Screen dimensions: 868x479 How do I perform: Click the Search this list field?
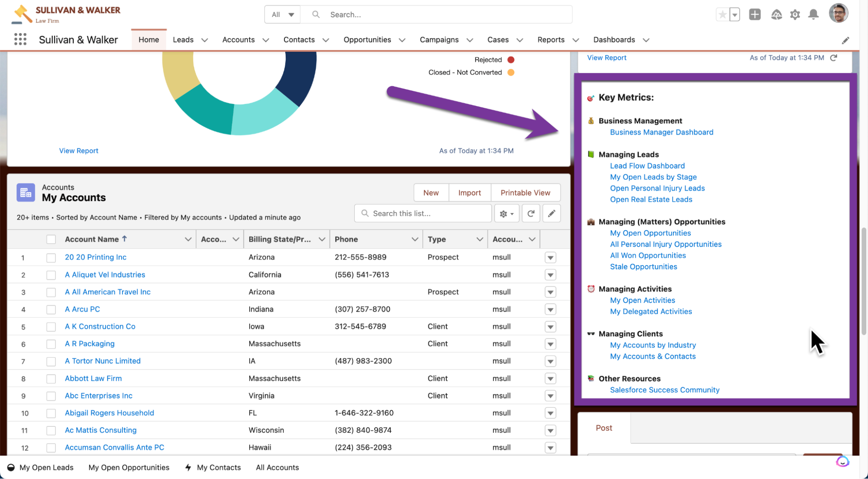click(x=423, y=213)
